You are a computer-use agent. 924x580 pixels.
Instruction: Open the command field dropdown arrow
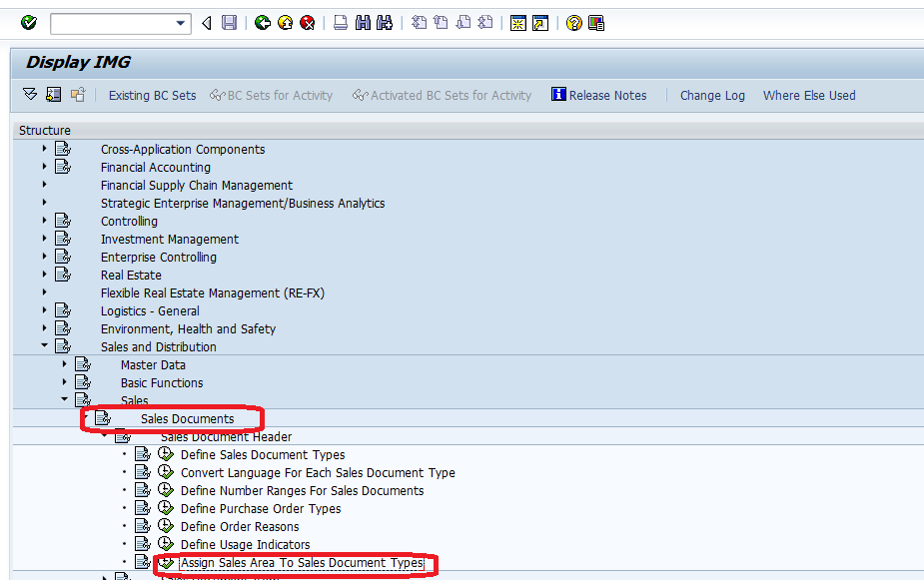click(180, 22)
